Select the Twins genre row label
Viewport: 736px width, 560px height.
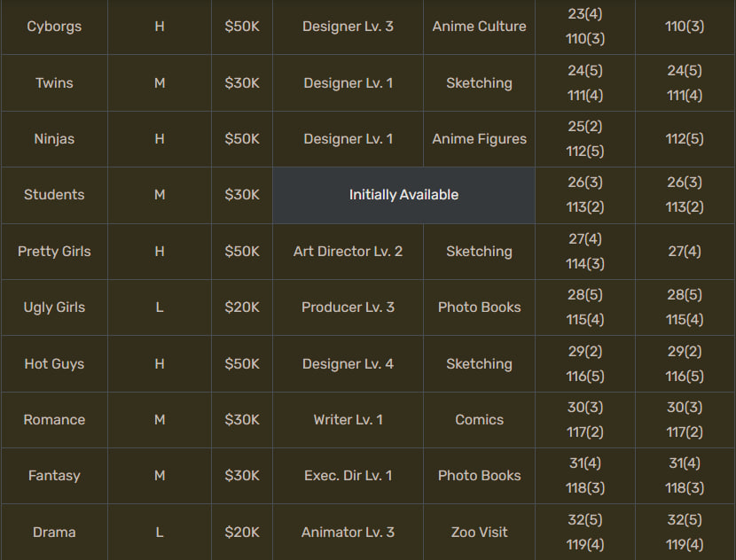click(x=54, y=82)
